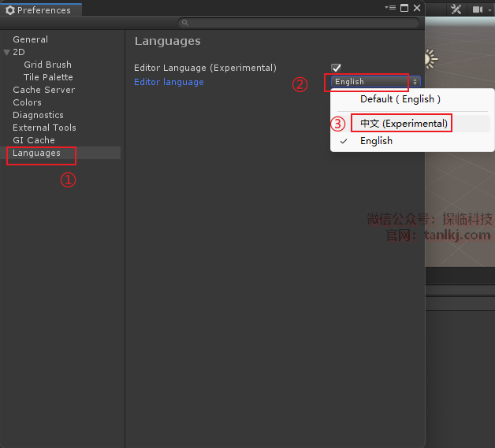Choose Default ( English ) option
Image resolution: width=495 pixels, height=448 pixels.
pyautogui.click(x=400, y=99)
